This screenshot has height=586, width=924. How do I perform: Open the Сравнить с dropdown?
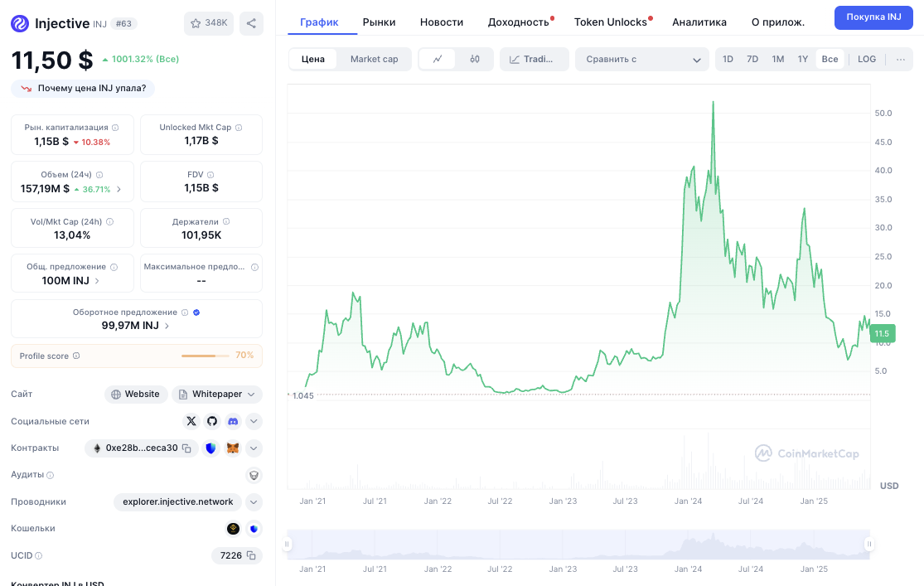pos(642,59)
